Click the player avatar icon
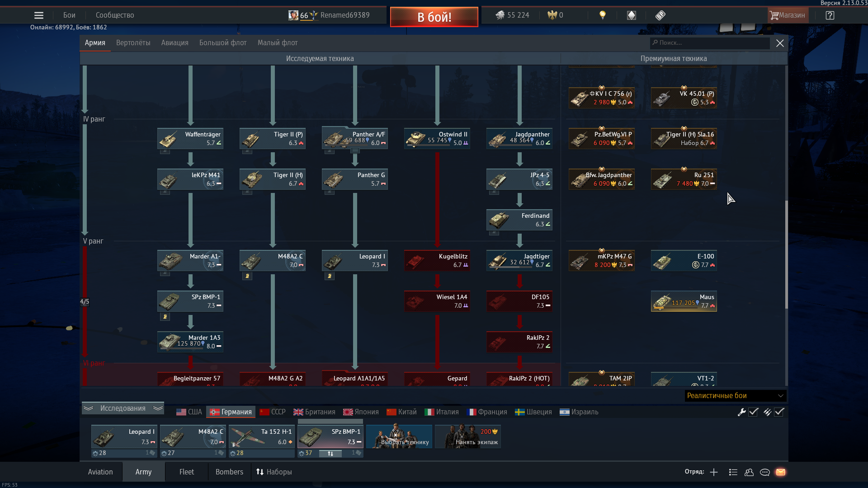This screenshot has height=488, width=868. [x=293, y=15]
